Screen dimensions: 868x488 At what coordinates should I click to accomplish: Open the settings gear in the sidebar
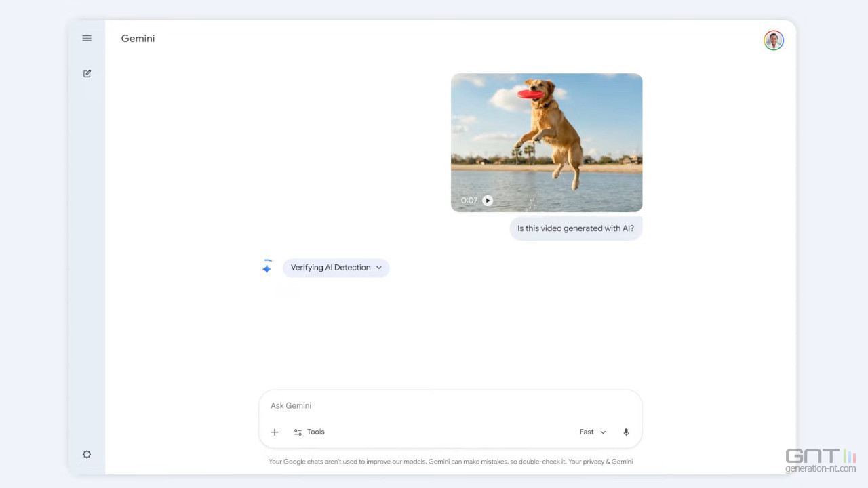tap(87, 454)
